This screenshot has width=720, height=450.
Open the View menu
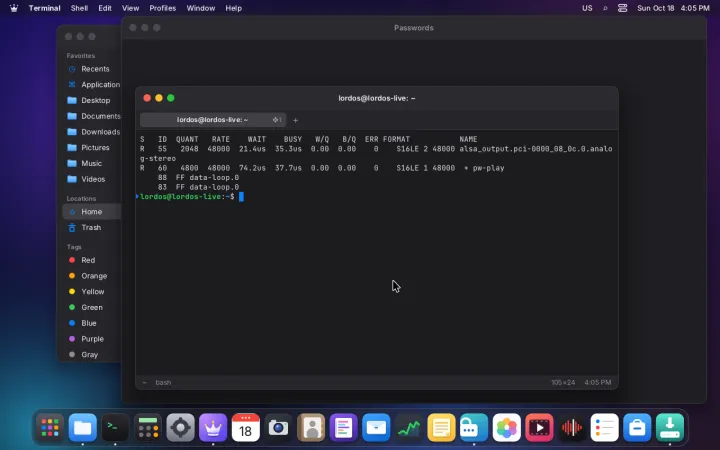pyautogui.click(x=130, y=8)
